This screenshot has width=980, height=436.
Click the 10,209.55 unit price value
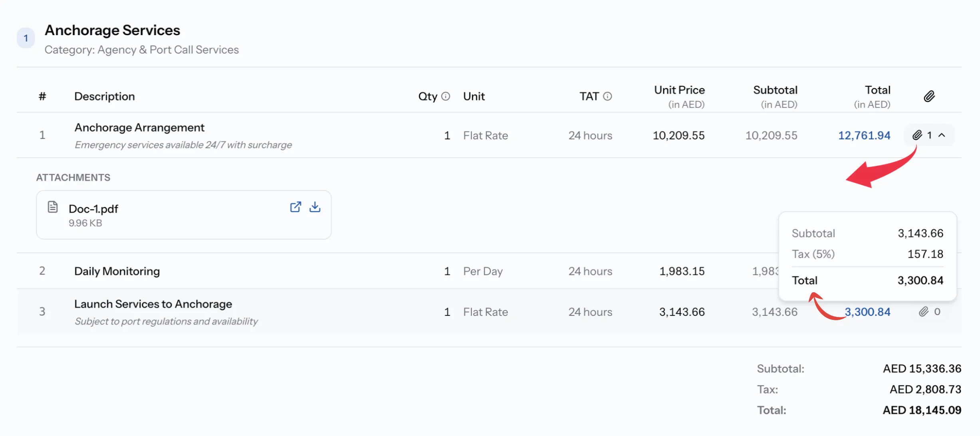[678, 135]
